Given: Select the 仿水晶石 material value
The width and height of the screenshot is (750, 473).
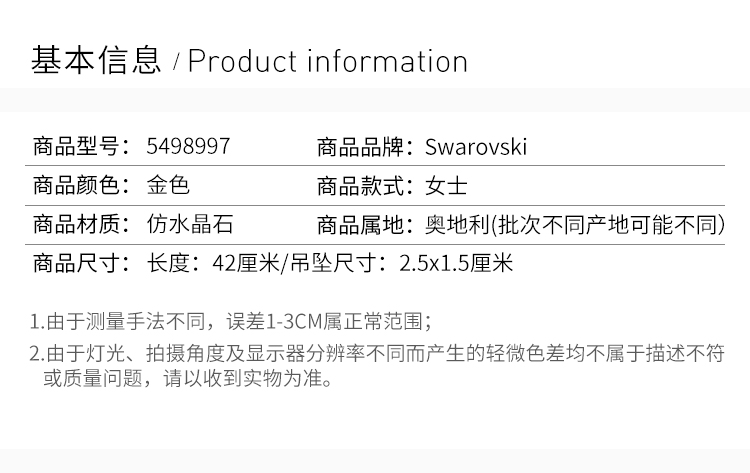Looking at the screenshot, I should (189, 225).
